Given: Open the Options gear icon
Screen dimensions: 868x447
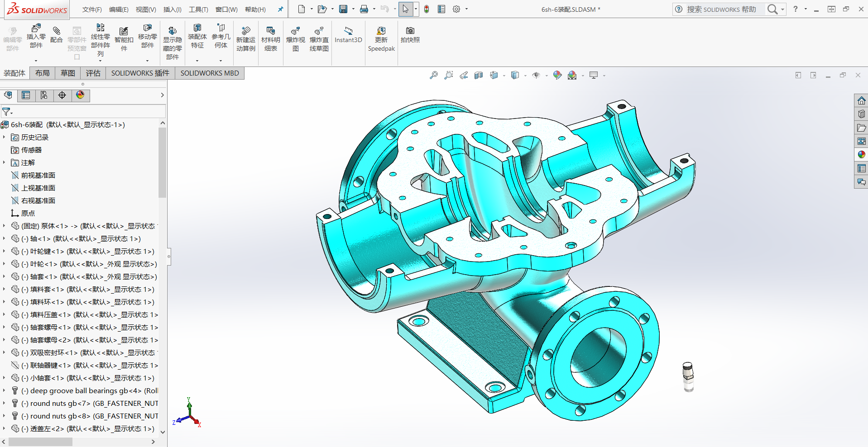Looking at the screenshot, I should (456, 9).
